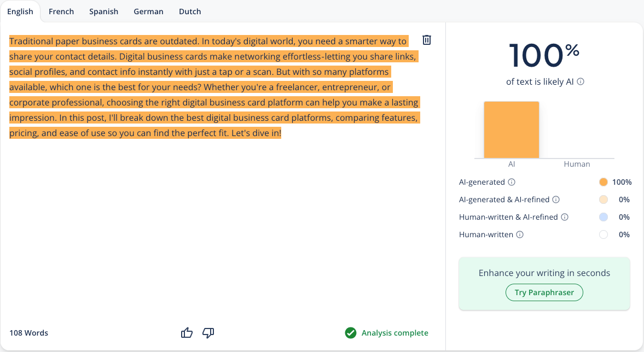Click the 'of text is likely AI' caption
This screenshot has height=352, width=644.
point(539,81)
